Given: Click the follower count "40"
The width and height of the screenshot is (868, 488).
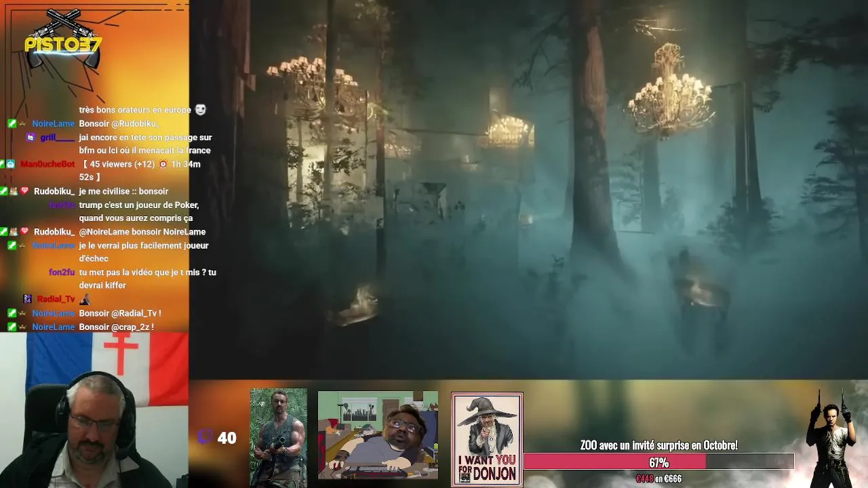Looking at the screenshot, I should [226, 438].
